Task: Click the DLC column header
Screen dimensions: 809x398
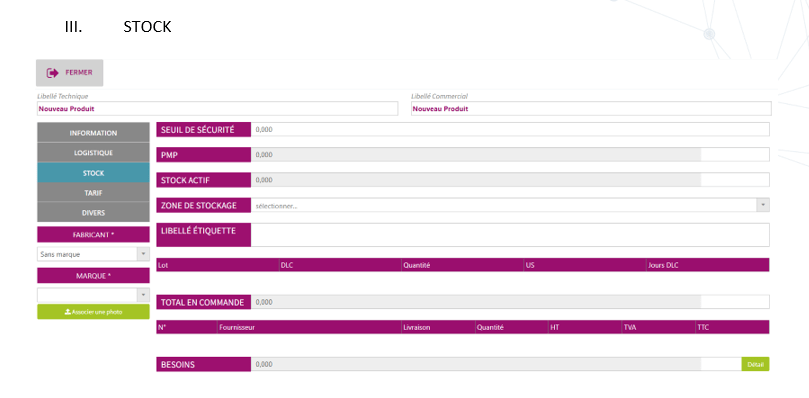Action: (x=340, y=265)
